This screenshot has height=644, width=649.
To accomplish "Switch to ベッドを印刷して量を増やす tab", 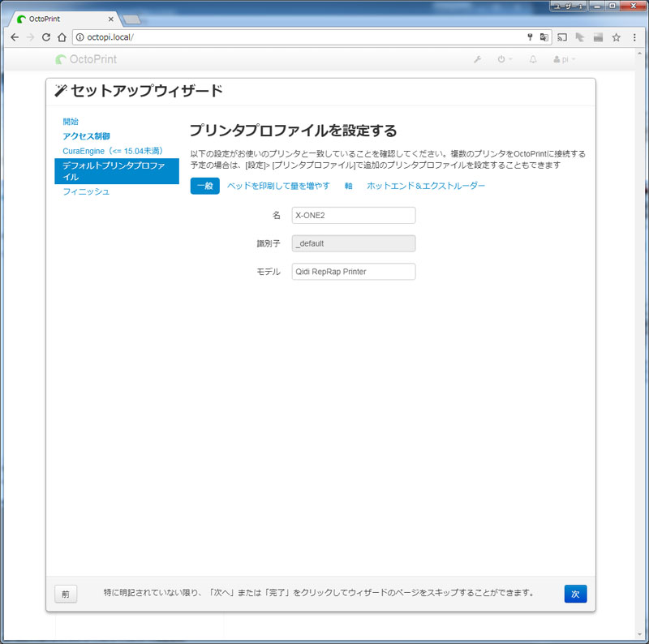I will pyautogui.click(x=278, y=186).
